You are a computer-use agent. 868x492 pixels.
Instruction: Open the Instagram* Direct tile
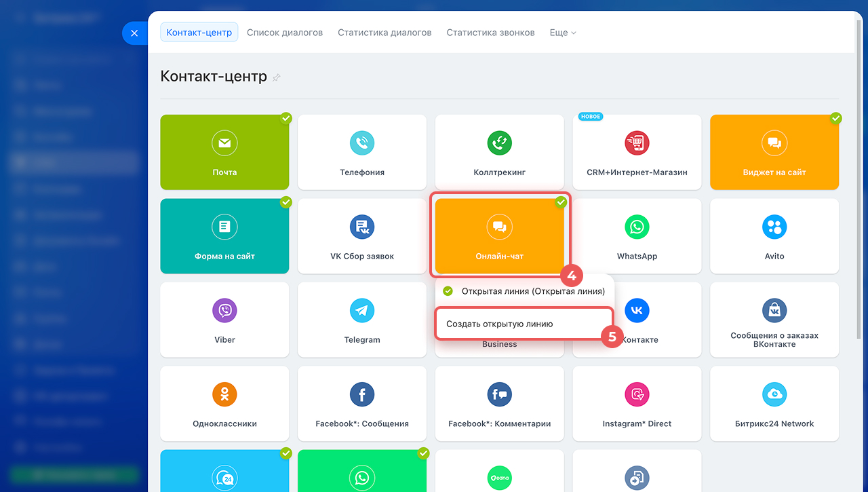637,404
